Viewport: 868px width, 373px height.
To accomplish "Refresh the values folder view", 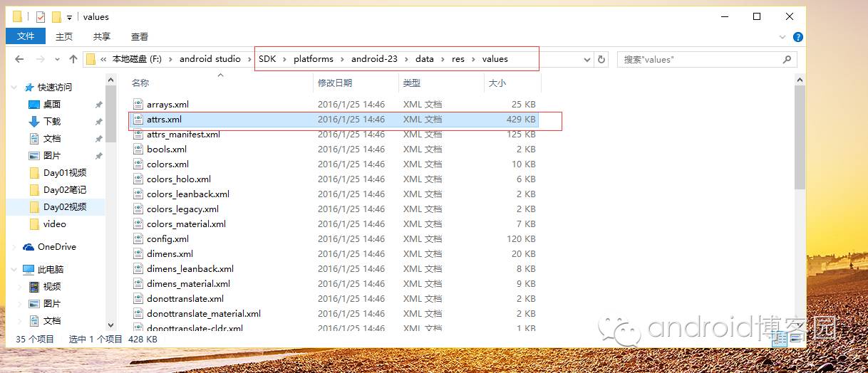I will 601,60.
